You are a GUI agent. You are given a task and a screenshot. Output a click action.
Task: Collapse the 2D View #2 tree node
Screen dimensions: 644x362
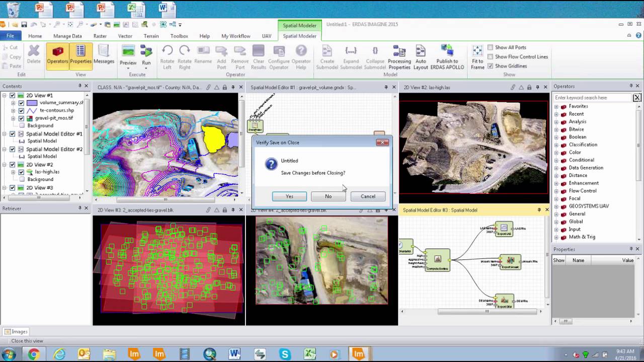click(x=5, y=165)
